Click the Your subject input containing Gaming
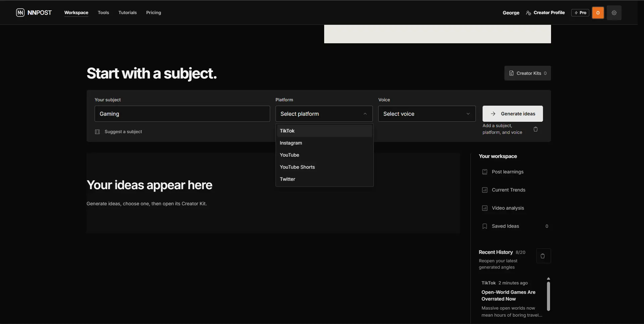This screenshot has height=324, width=644. tap(182, 114)
